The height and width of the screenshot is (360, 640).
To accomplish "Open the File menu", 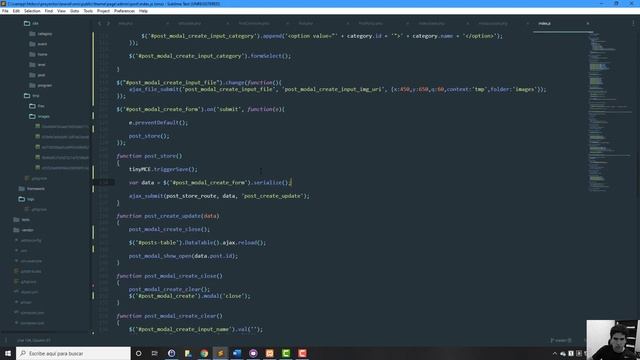I will click(x=5, y=11).
